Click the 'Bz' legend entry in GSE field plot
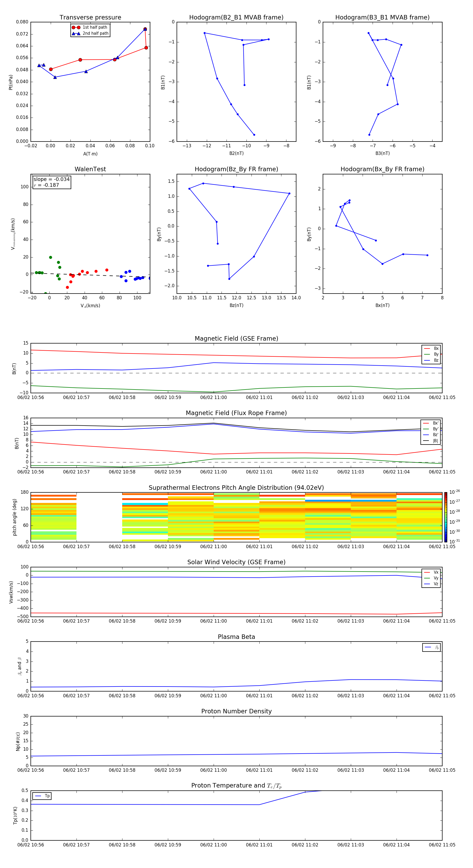Image resolution: width=473 pixels, height=868 pixels. (x=431, y=360)
